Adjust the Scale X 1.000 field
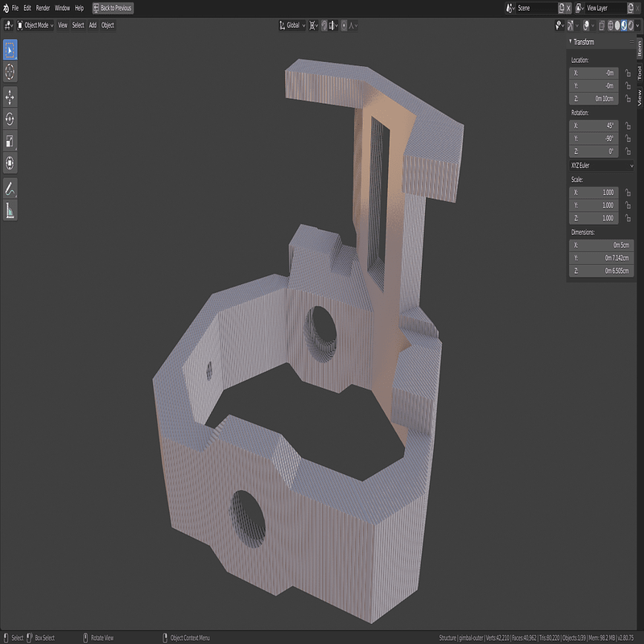644x644 pixels. click(x=594, y=192)
